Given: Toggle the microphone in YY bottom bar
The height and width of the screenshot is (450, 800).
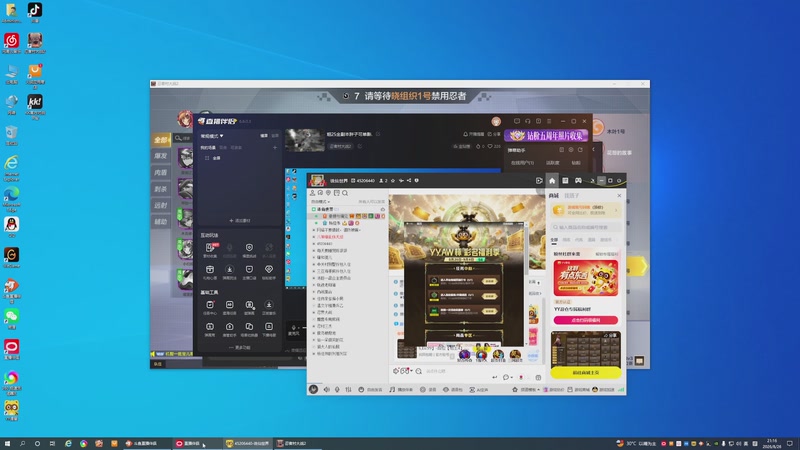Looking at the screenshot, I should [337, 389].
